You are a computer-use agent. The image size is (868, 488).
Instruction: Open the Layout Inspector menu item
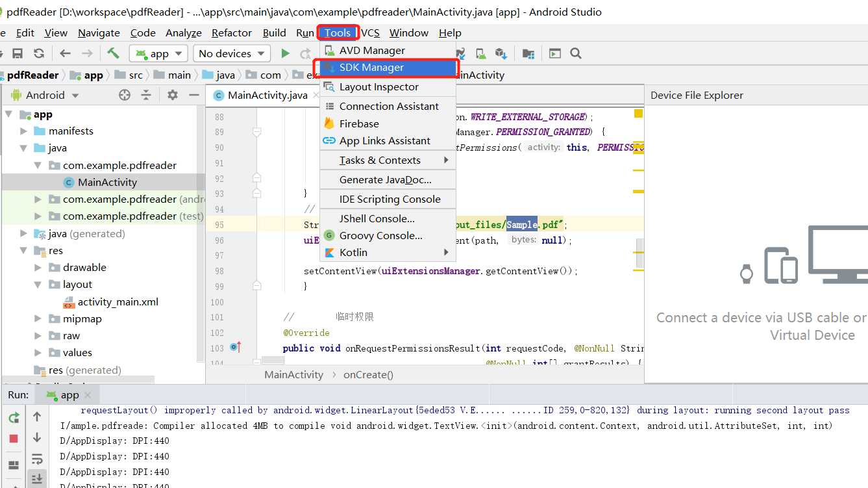point(378,87)
